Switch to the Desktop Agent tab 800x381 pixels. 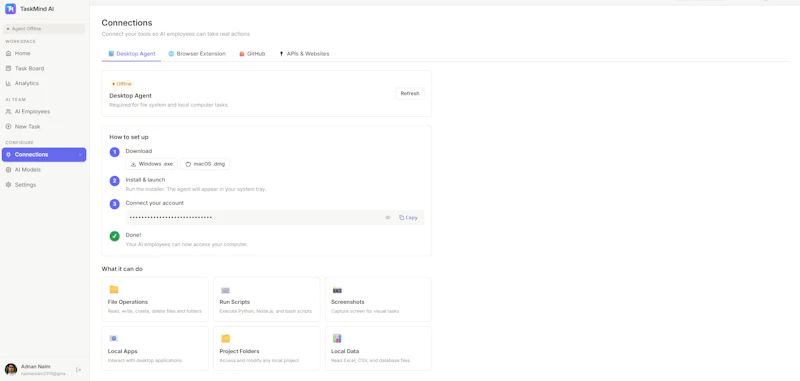click(132, 54)
